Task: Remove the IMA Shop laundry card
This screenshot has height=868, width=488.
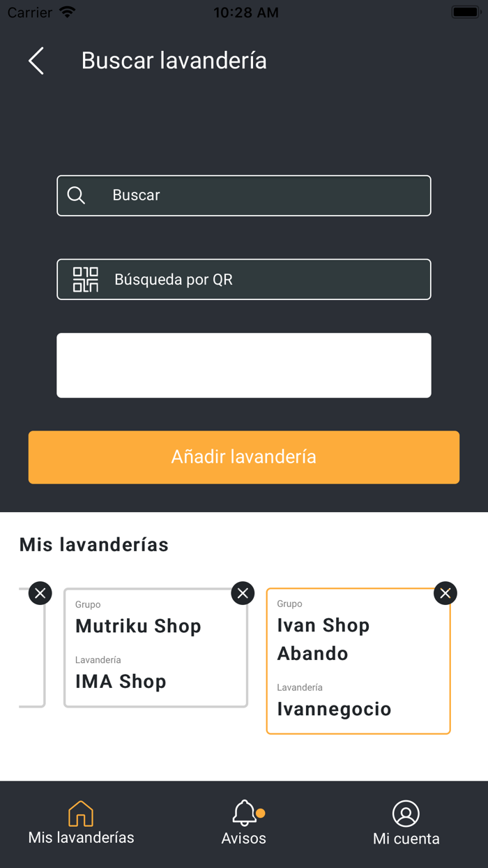Action: tap(243, 592)
